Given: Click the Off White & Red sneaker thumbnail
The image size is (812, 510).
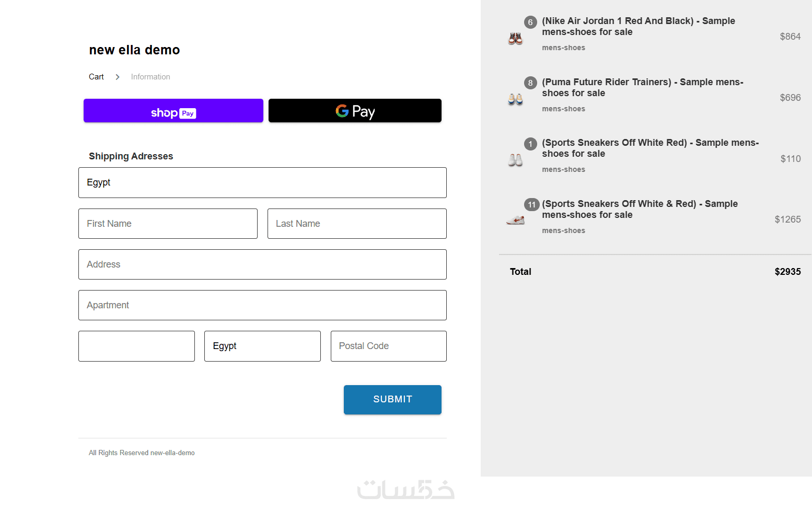Looking at the screenshot, I should [515, 221].
